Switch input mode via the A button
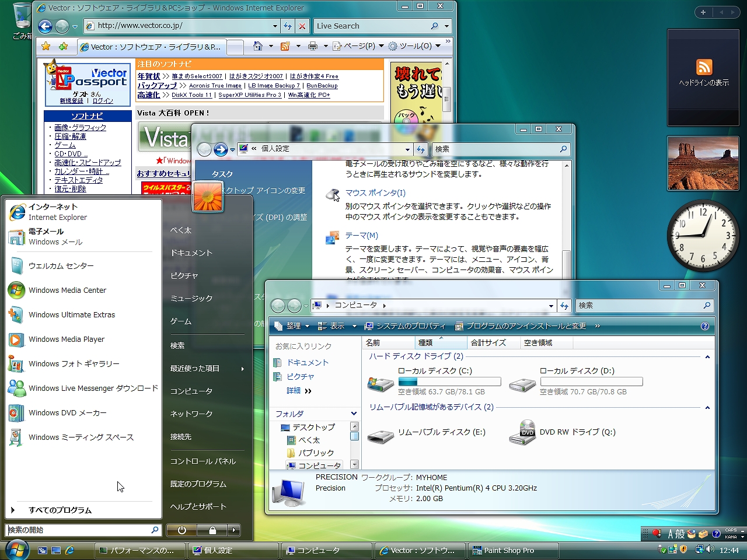The width and height of the screenshot is (747, 560). click(671, 534)
